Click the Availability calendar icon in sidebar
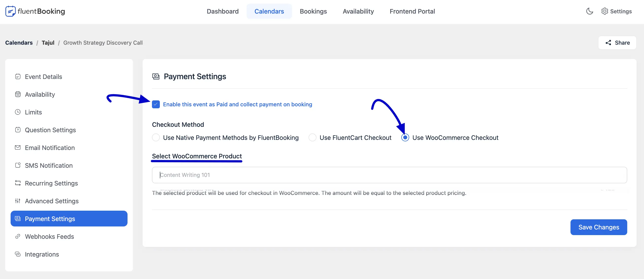 (18, 94)
